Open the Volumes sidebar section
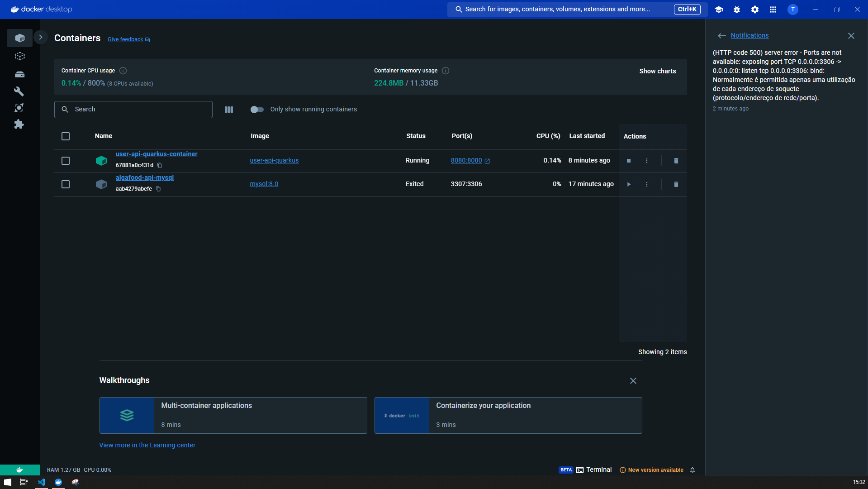 [x=19, y=74]
